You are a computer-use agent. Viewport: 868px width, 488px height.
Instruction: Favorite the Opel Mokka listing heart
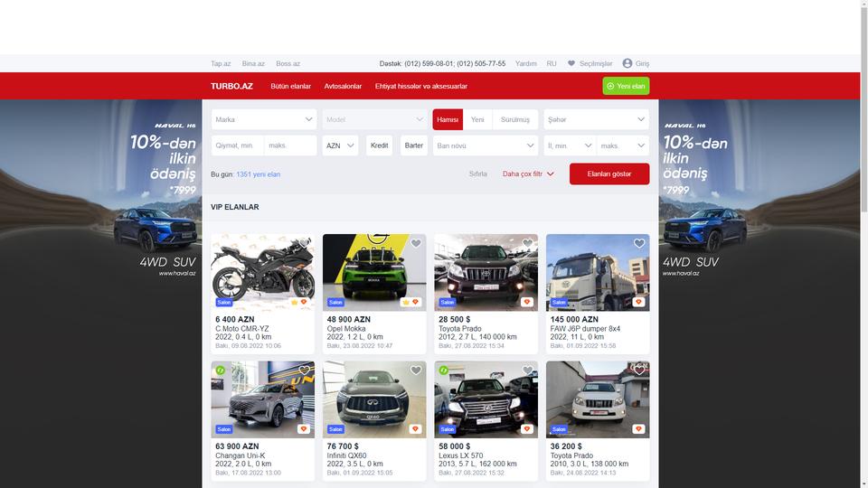pos(416,243)
